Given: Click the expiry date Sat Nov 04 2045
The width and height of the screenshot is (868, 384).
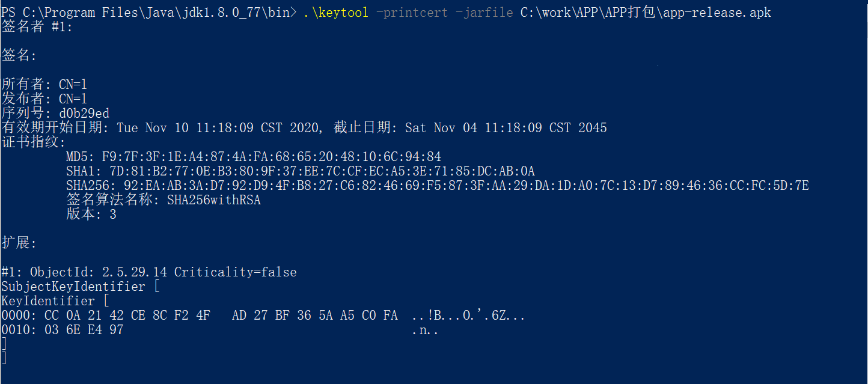Looking at the screenshot, I should pos(506,127).
